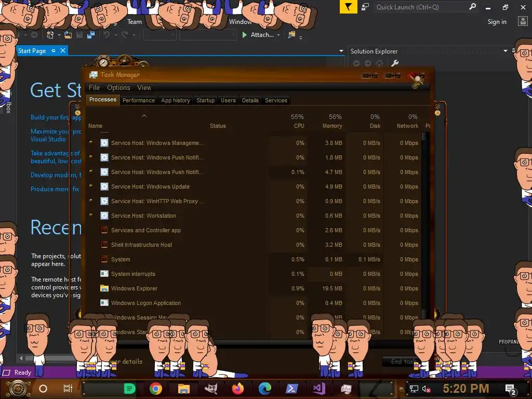
Task: Pin the Start Page tab
Action: [54, 50]
